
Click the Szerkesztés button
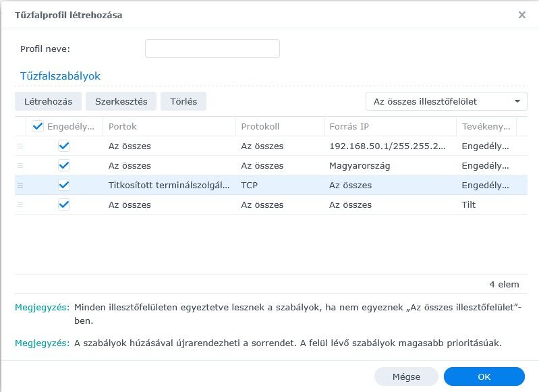click(121, 101)
